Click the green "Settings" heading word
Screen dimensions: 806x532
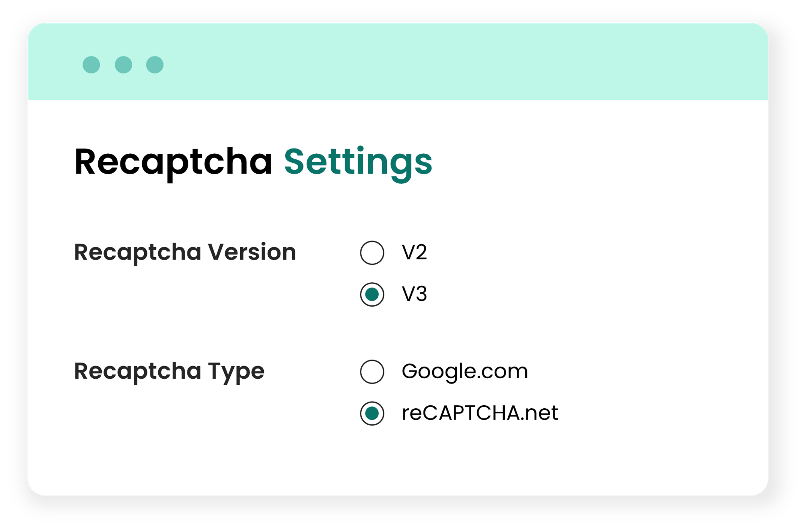coord(358,162)
